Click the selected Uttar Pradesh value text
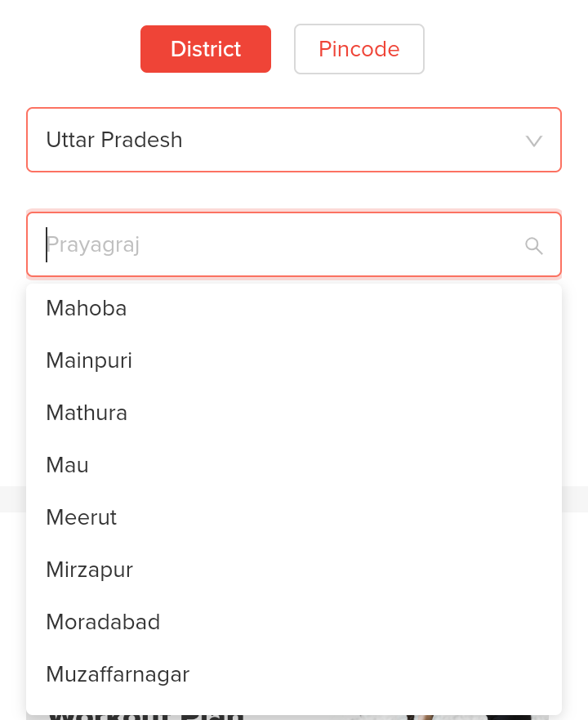 pyautogui.click(x=114, y=140)
